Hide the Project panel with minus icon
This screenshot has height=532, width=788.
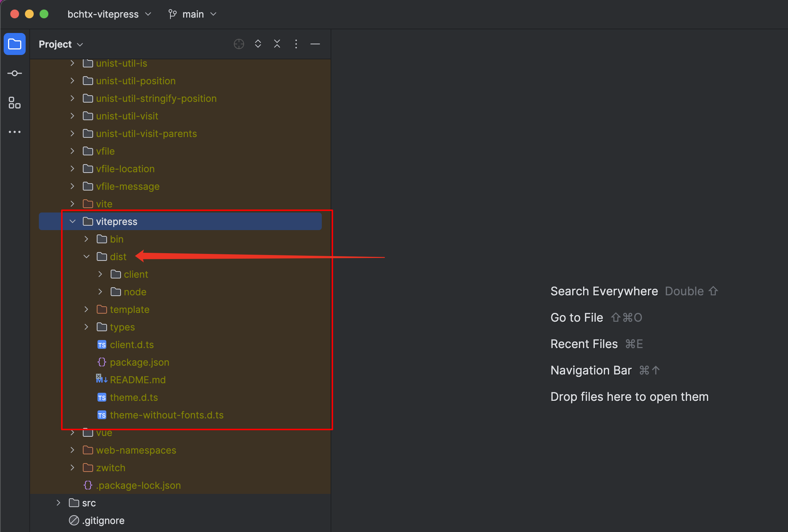click(x=315, y=44)
